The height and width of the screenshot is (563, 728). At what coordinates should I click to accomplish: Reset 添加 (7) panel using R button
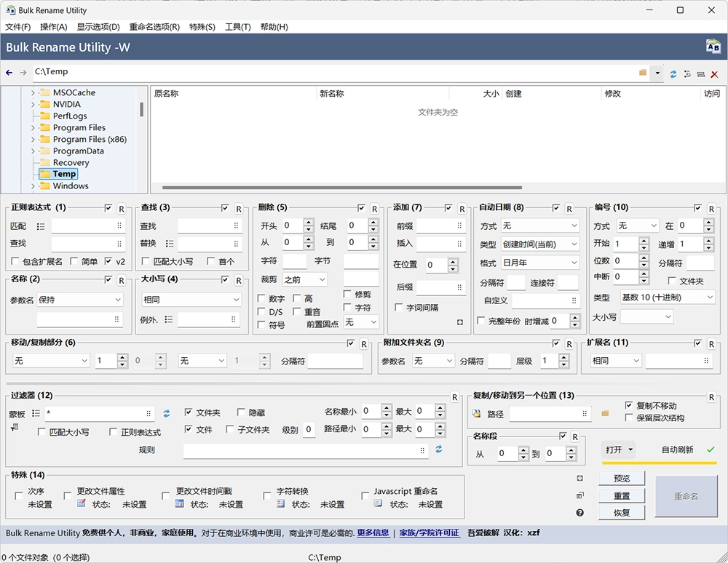(x=462, y=209)
